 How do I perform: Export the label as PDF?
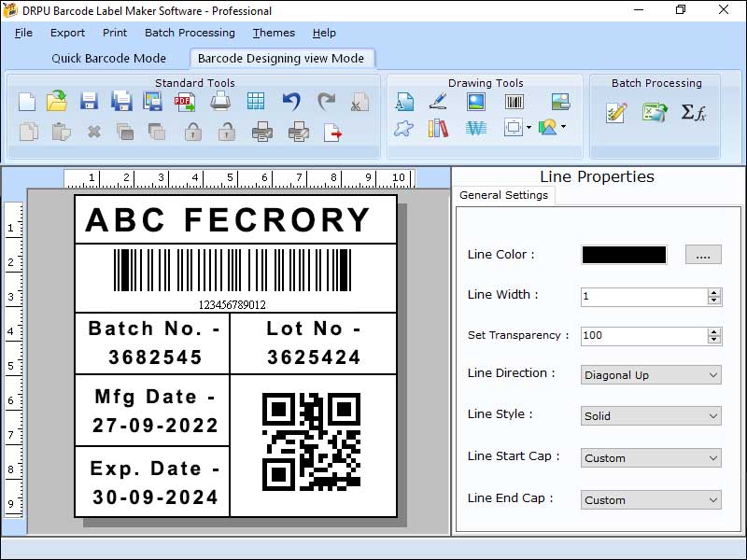coord(183,103)
